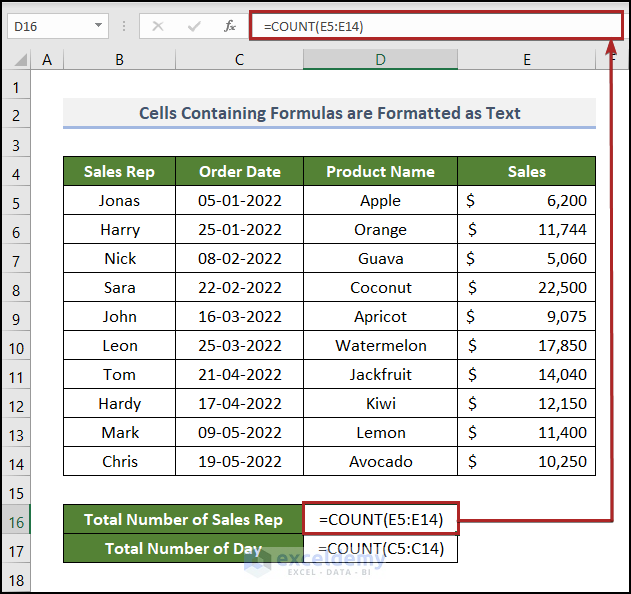This screenshot has width=631, height=594.
Task: Click the order date 22-02-2022 cell
Action: coord(239,287)
